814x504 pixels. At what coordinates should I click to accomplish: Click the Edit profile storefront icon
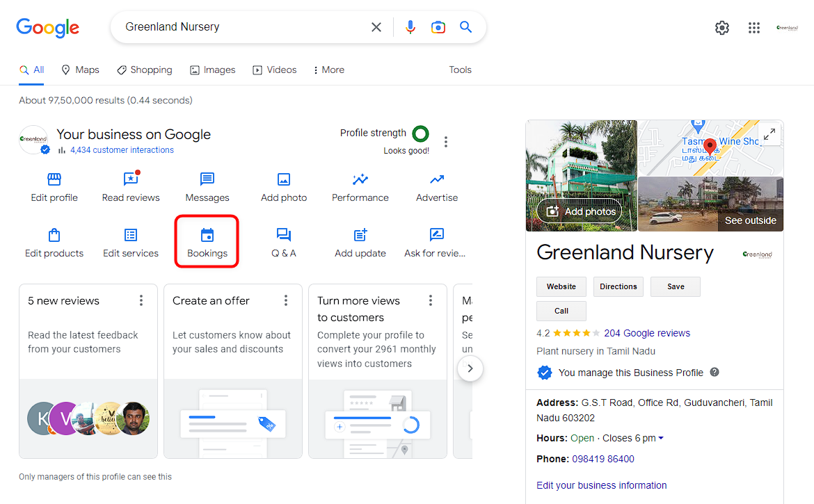tap(54, 179)
